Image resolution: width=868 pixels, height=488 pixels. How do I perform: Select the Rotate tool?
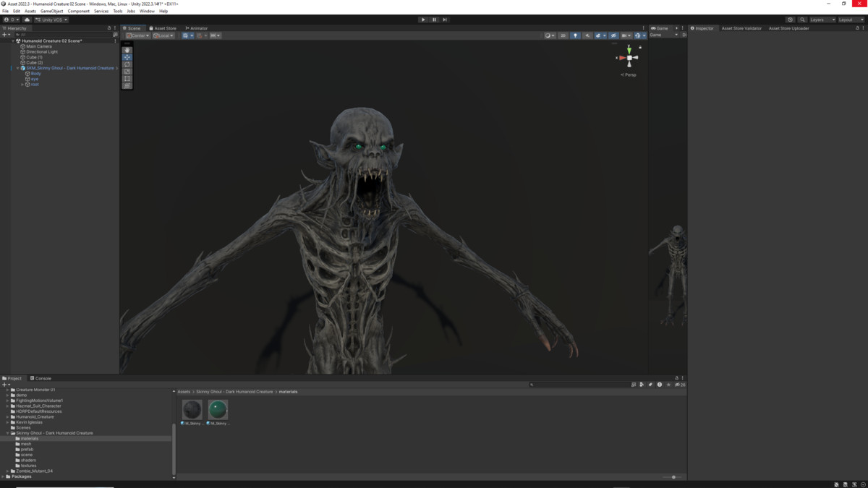(127, 64)
